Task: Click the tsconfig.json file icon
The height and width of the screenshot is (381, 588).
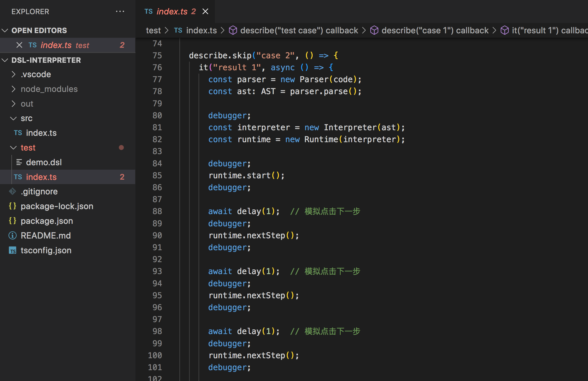Action: [x=12, y=250]
